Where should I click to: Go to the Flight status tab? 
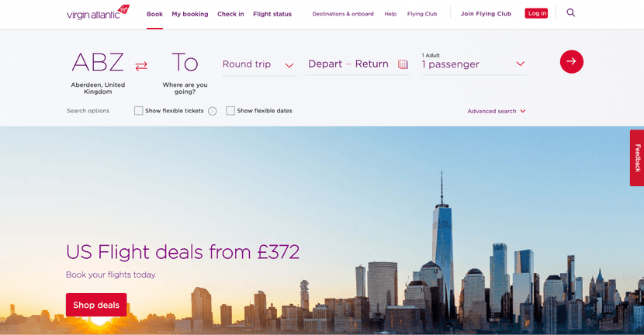pos(272,14)
